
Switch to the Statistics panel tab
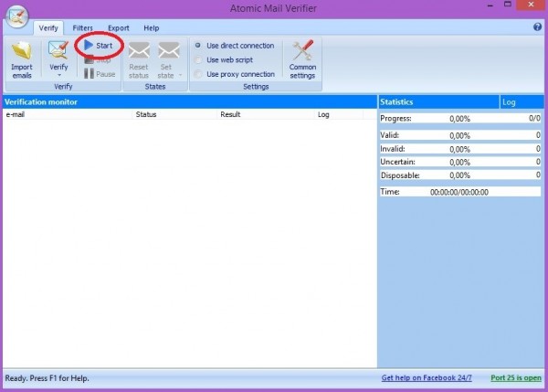(439, 102)
